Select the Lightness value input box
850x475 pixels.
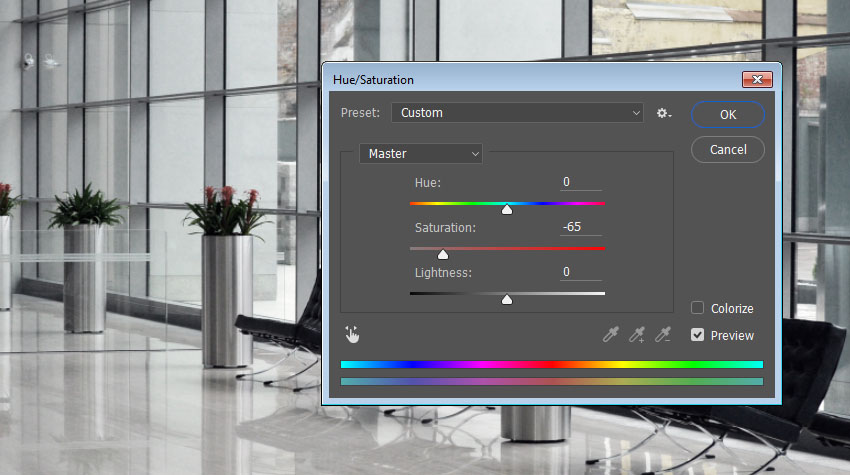pyautogui.click(x=580, y=272)
